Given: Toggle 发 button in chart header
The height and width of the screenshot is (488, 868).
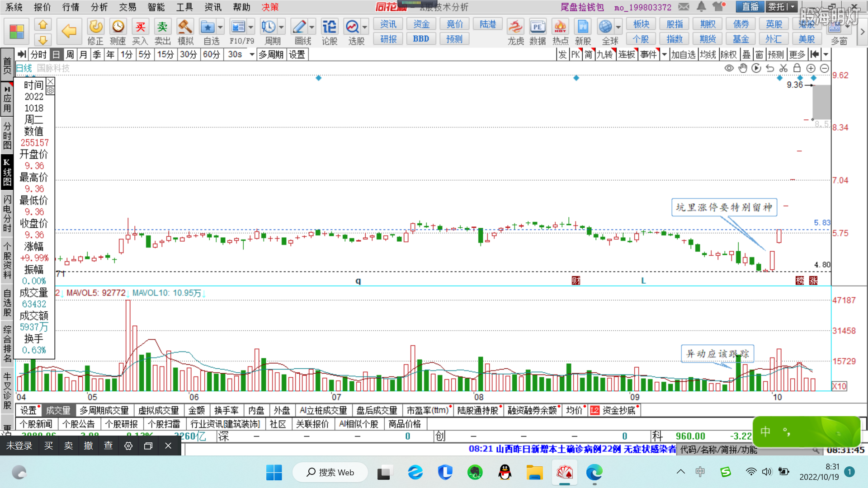Looking at the screenshot, I should click(562, 55).
